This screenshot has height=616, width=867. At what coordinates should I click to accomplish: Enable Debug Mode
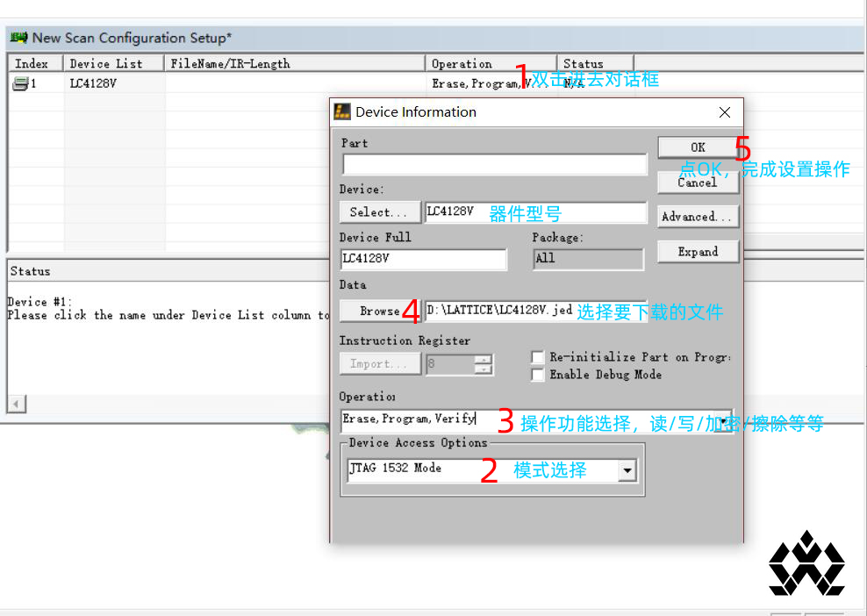tap(537, 375)
